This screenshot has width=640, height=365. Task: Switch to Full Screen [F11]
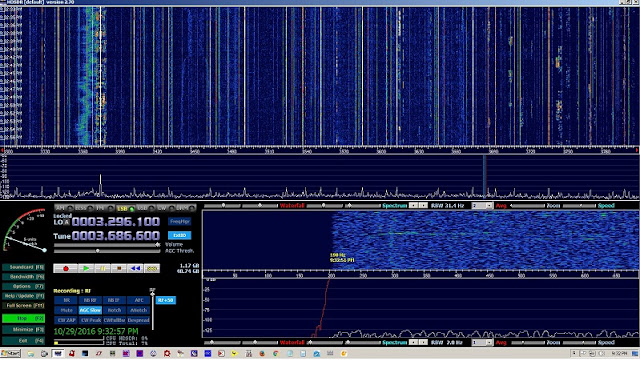pos(24,305)
